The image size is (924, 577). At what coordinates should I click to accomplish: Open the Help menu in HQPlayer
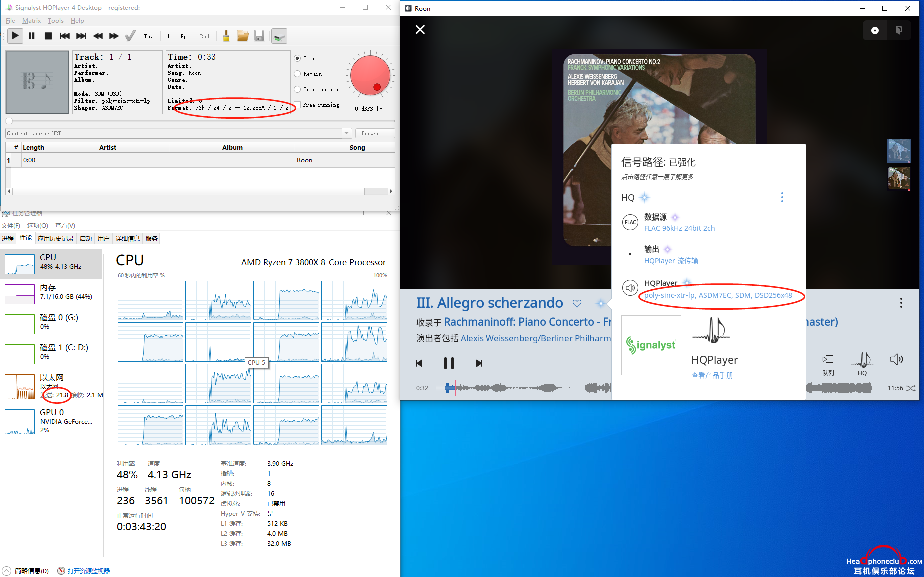77,21
